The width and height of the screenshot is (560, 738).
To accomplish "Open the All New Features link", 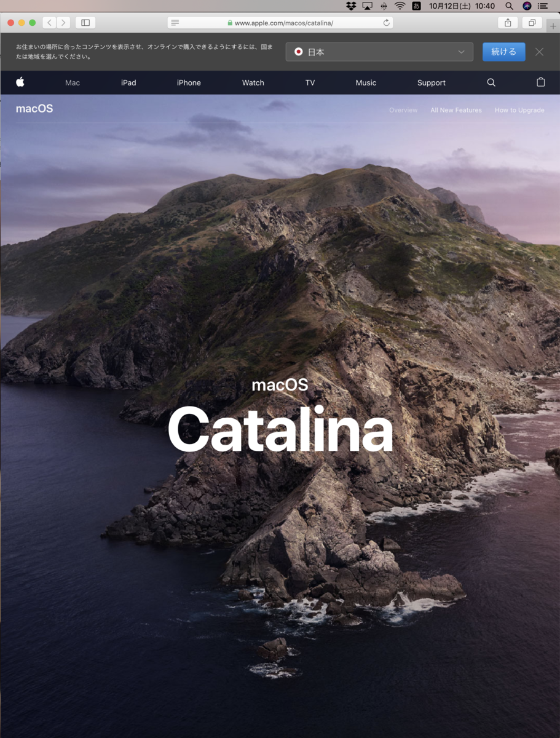I will tap(456, 110).
